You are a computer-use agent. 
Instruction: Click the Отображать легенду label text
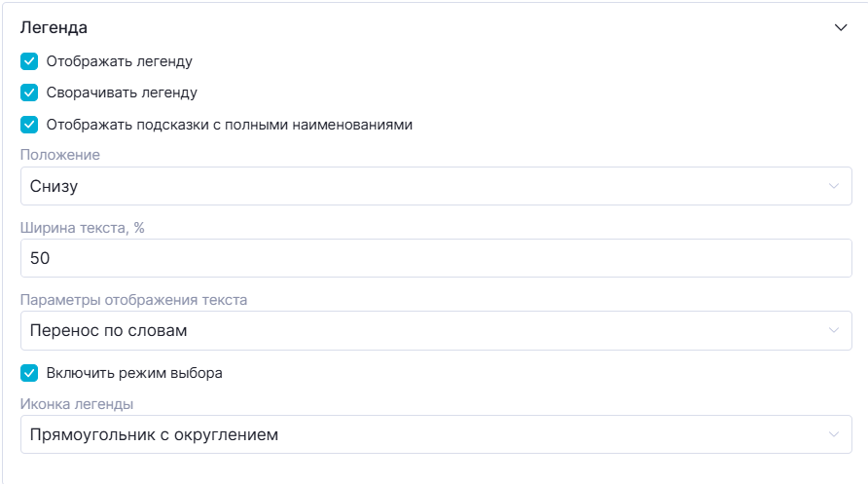(119, 61)
